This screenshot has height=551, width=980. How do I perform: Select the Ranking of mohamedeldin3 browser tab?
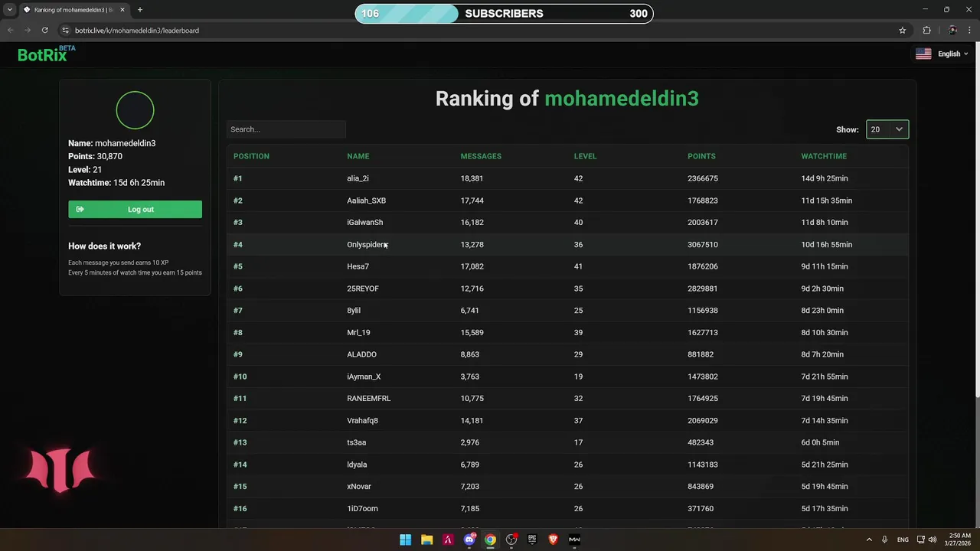[x=73, y=10]
